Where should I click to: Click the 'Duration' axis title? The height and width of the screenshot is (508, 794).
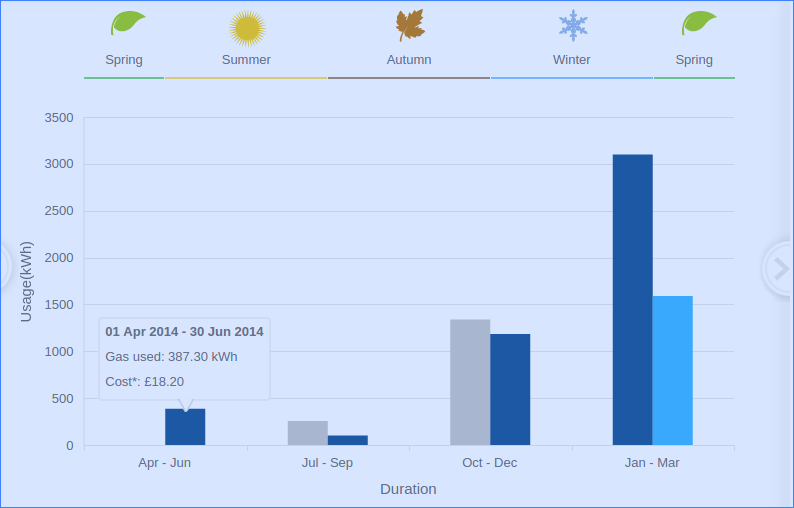[x=408, y=489]
